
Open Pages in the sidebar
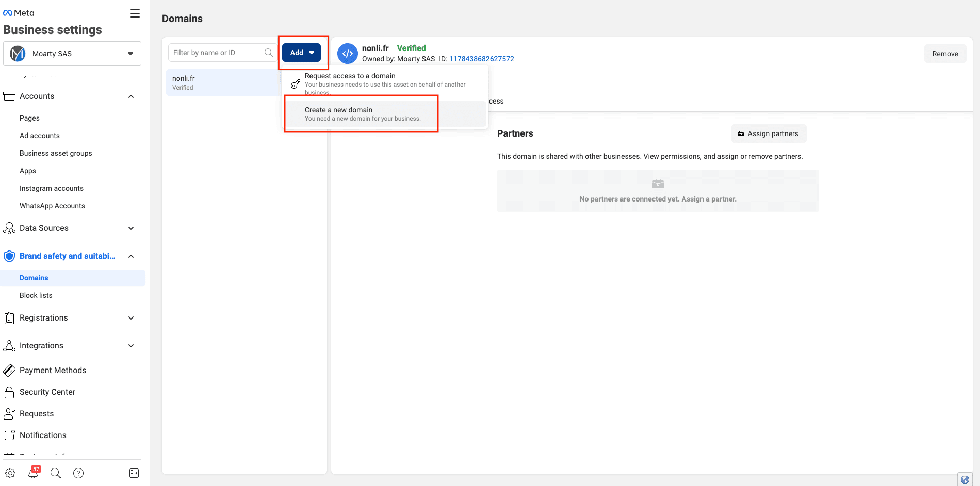(x=29, y=118)
